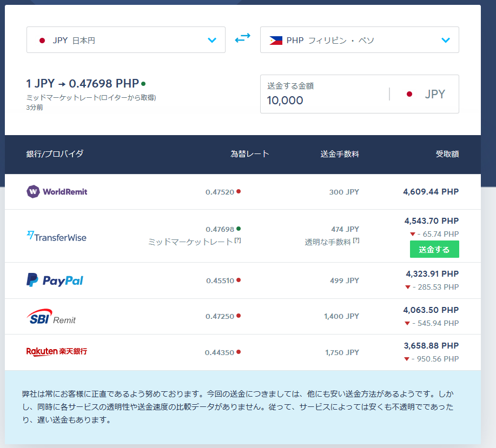
Task: Click the red dot beside SBI Remit rate 0.47250
Action: (239, 316)
